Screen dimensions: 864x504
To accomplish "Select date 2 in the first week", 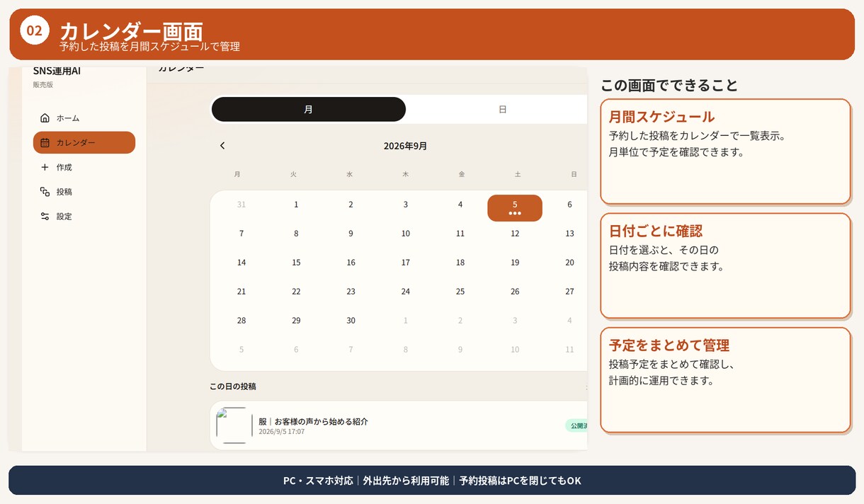I will 351,205.
